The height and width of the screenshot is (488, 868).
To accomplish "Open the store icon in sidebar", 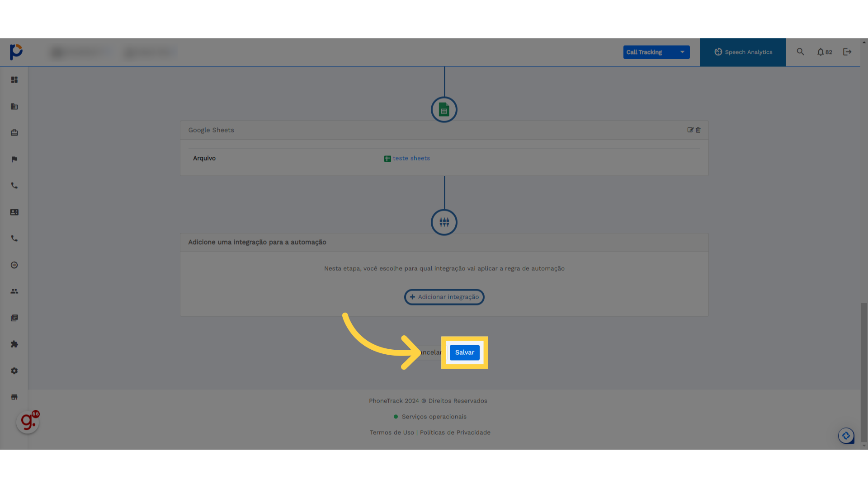I will point(14,397).
